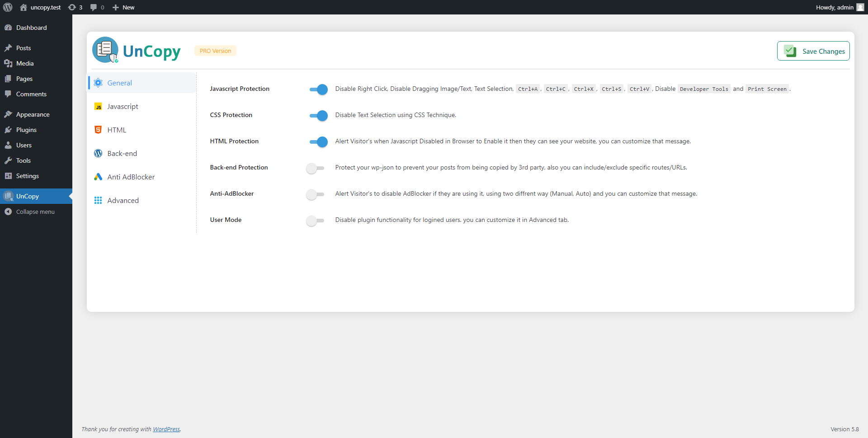Click the Save Changes button label
The width and height of the screenshot is (868, 438).
(823, 52)
